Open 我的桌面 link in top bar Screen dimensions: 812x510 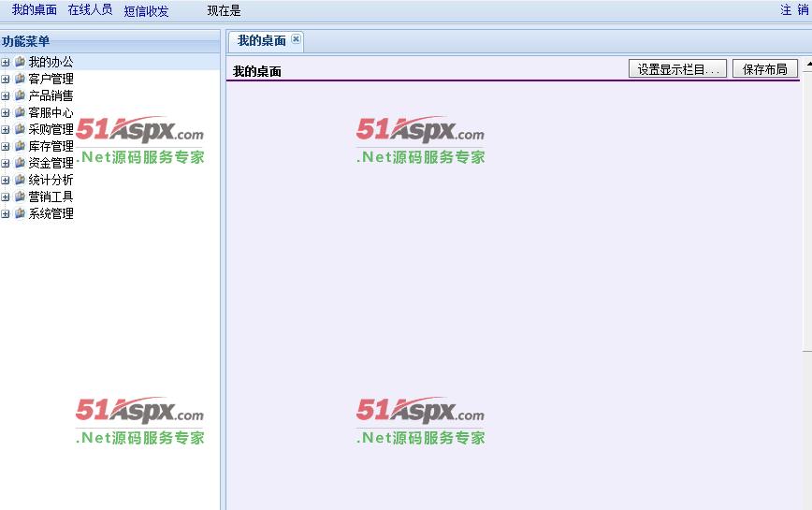pyautogui.click(x=35, y=10)
